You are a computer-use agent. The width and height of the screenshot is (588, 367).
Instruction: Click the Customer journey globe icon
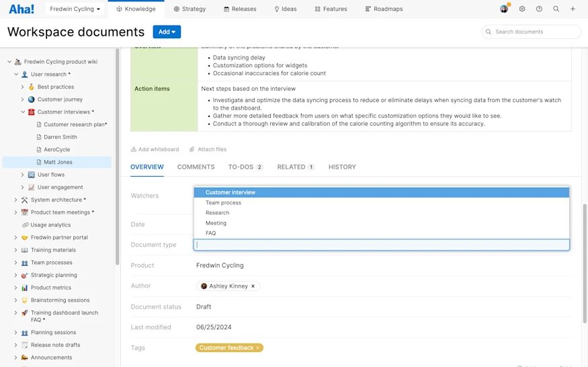[x=32, y=99]
